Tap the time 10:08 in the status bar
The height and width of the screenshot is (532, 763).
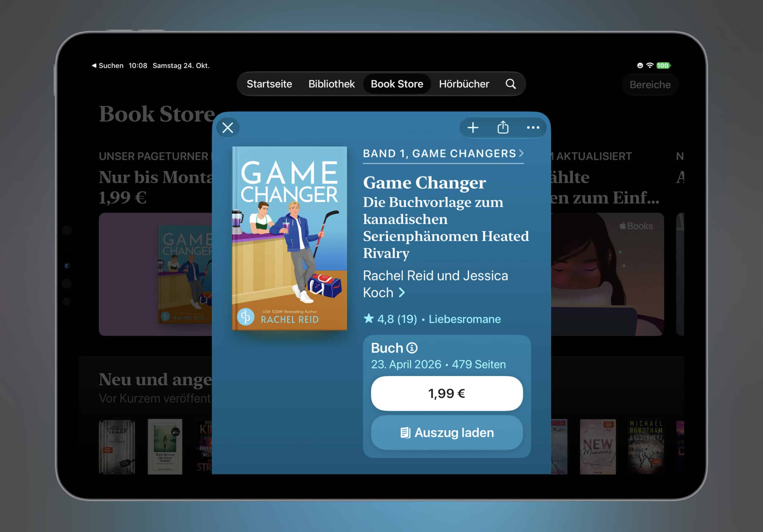(138, 66)
